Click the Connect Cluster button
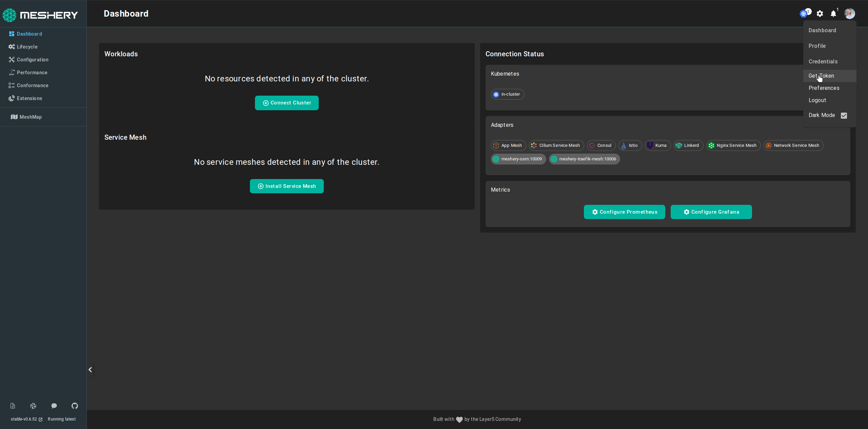The image size is (868, 429). 287,103
